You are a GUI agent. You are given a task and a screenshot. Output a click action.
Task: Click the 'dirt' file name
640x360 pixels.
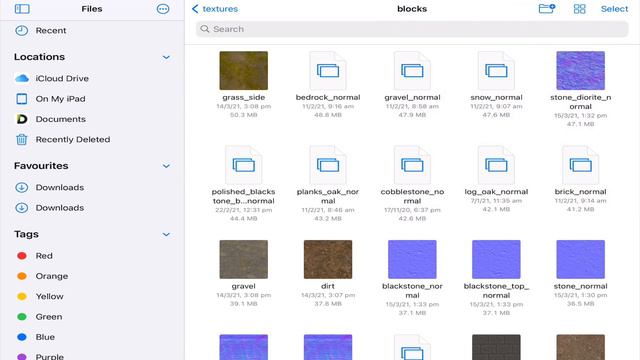(328, 286)
